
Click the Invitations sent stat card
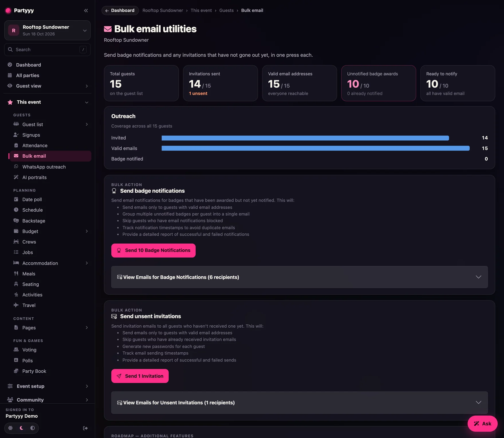click(220, 83)
